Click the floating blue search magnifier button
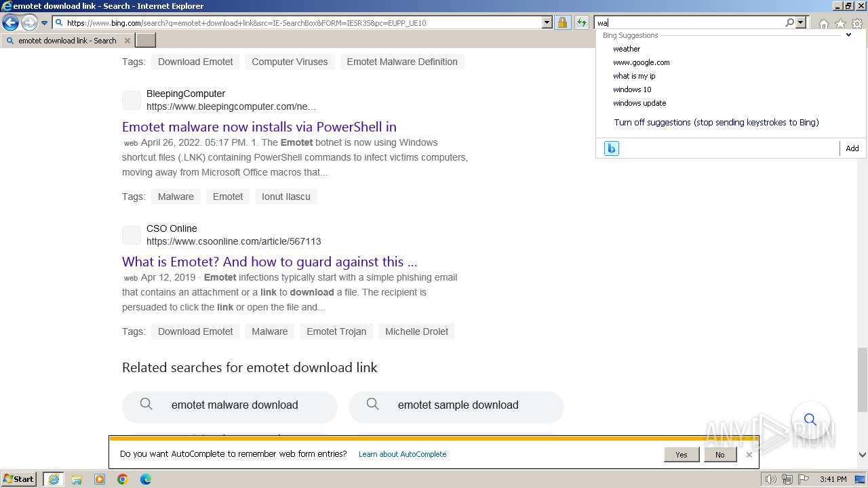 810,420
